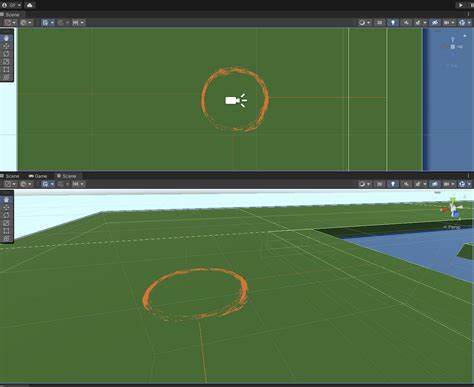Expand effects dropdown arrow in top Scene toolbar
The width and height of the screenshot is (474, 387).
tap(425, 23)
